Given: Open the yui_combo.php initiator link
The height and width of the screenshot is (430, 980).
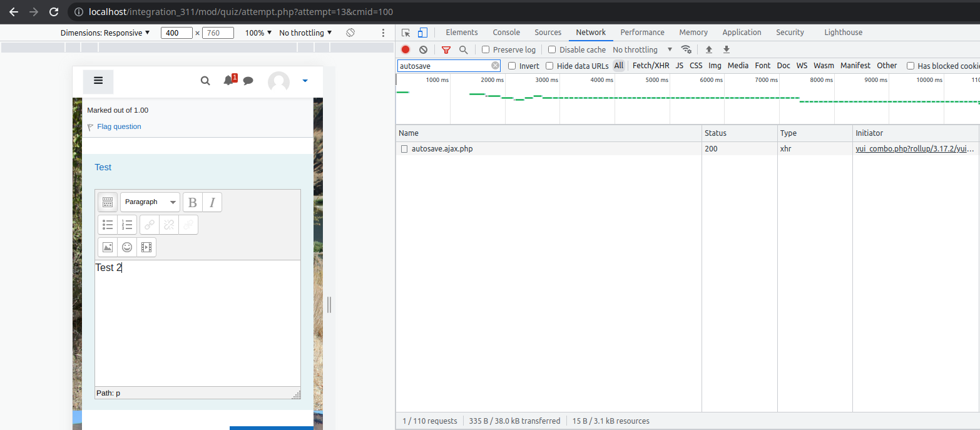Looking at the screenshot, I should pyautogui.click(x=915, y=149).
